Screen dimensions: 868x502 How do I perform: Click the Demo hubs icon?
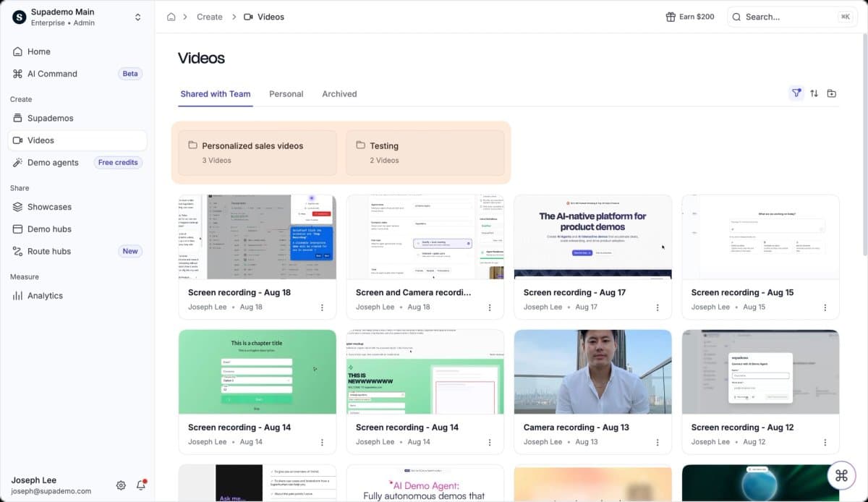(18, 229)
